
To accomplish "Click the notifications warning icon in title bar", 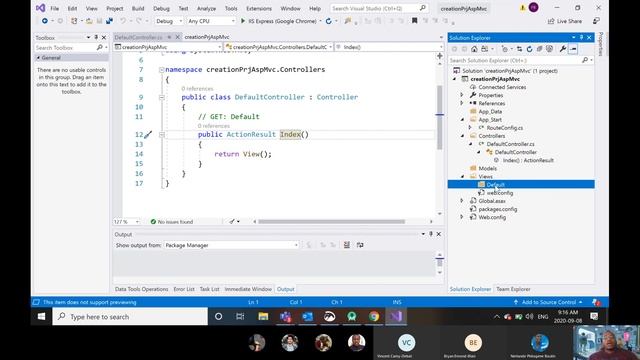I will coord(522,8).
